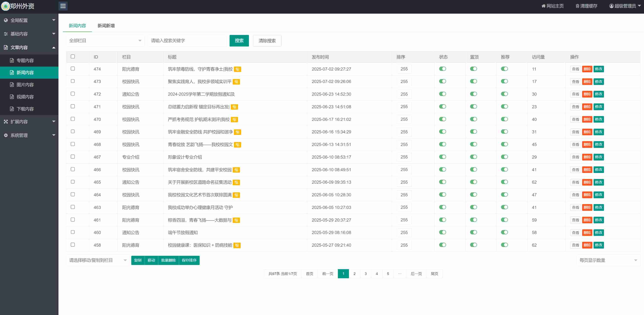Open 视频内容 in the sidebar
Viewport: 644px width, 315px height.
pyautogui.click(x=25, y=97)
